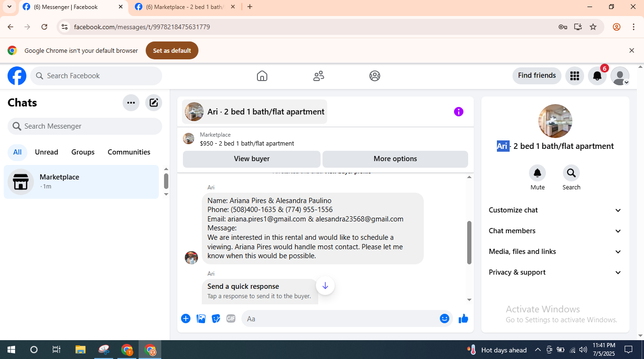Choose a GIF icon in composer
644x359 pixels.
click(x=231, y=319)
